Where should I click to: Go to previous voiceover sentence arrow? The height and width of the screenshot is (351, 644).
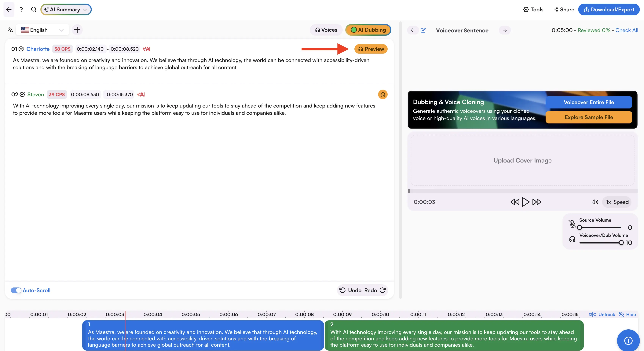413,30
